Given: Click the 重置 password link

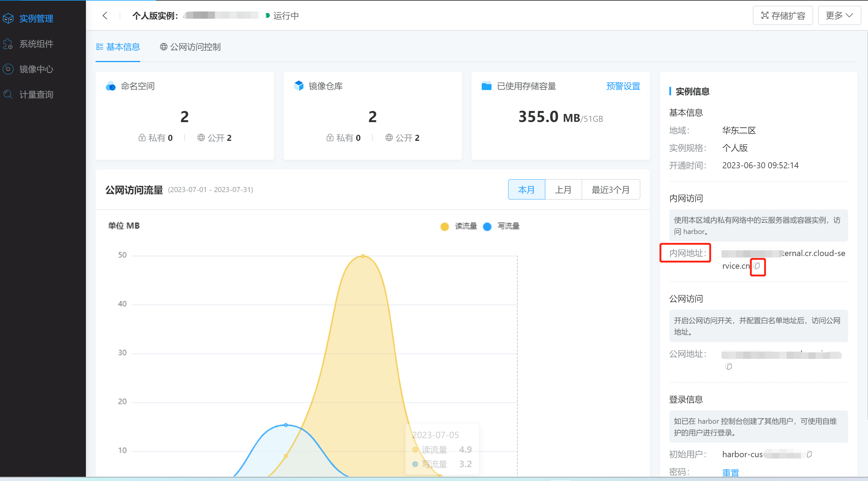Looking at the screenshot, I should pos(731,472).
